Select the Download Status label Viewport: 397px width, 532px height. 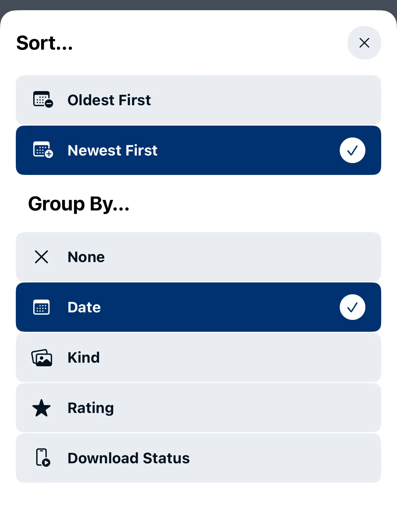[x=128, y=458]
